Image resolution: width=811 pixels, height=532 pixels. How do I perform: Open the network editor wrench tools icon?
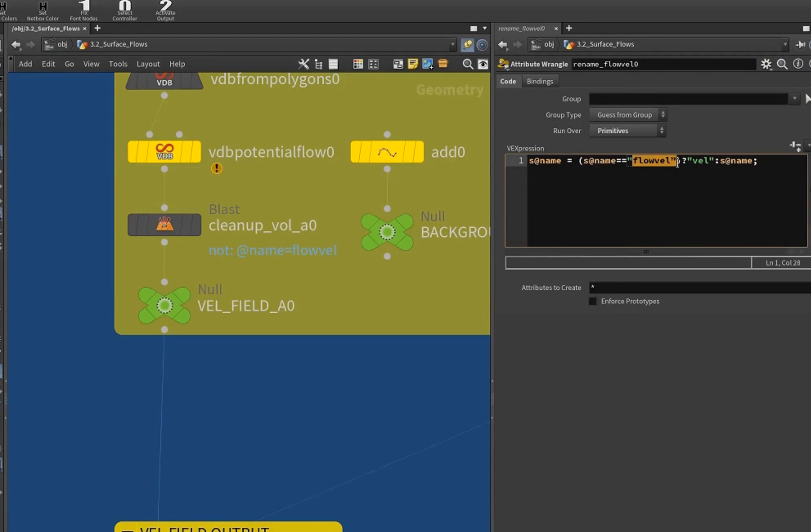[303, 64]
